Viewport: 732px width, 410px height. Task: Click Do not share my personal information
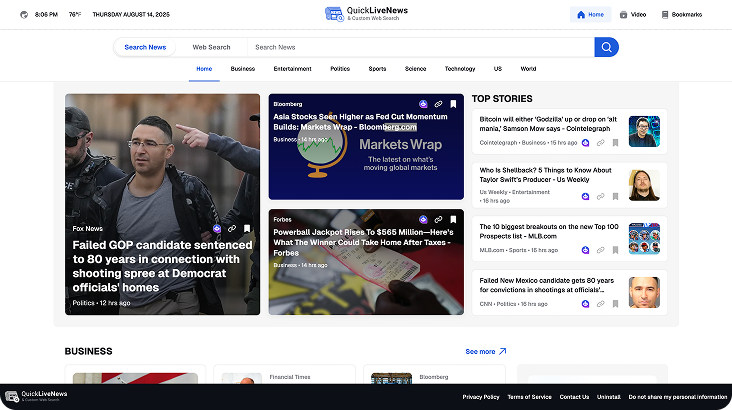click(678, 397)
